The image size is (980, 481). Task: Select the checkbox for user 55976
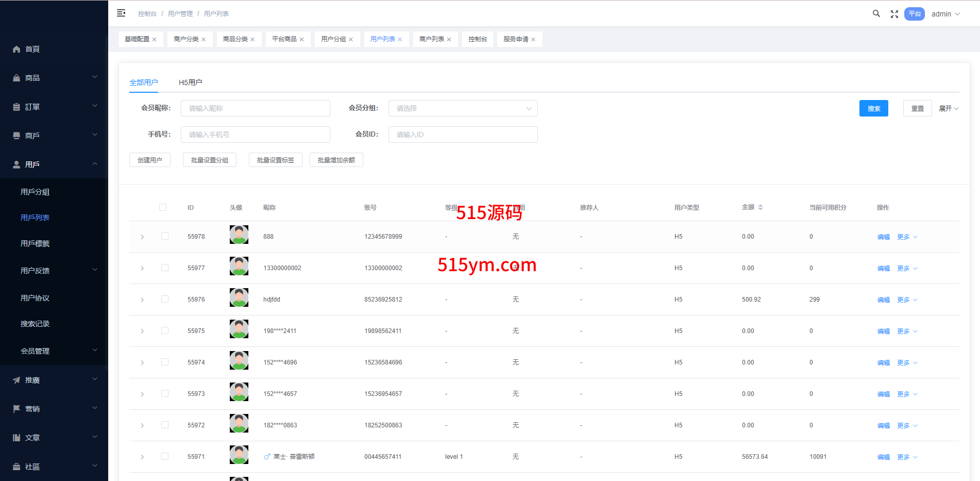[165, 299]
